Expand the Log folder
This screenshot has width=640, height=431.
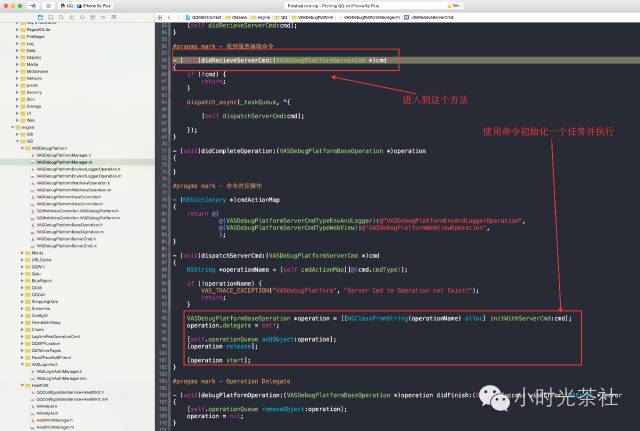coord(17,44)
